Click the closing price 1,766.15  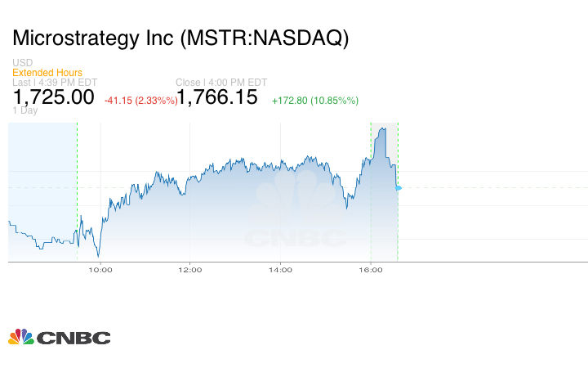point(217,97)
